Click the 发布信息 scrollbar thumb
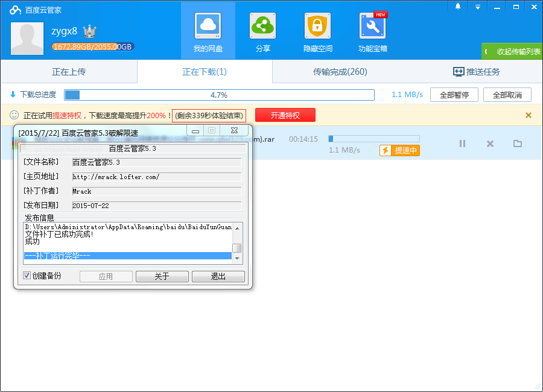 click(237, 248)
